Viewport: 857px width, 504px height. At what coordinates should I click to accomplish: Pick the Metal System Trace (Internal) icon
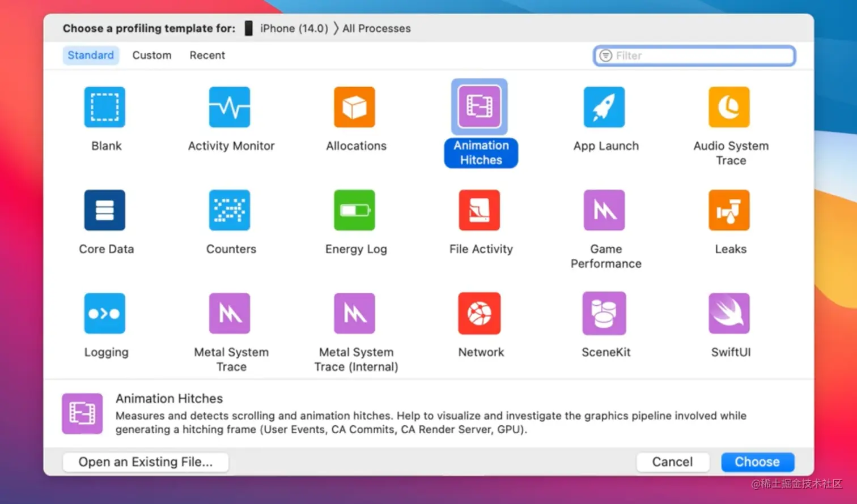354,313
